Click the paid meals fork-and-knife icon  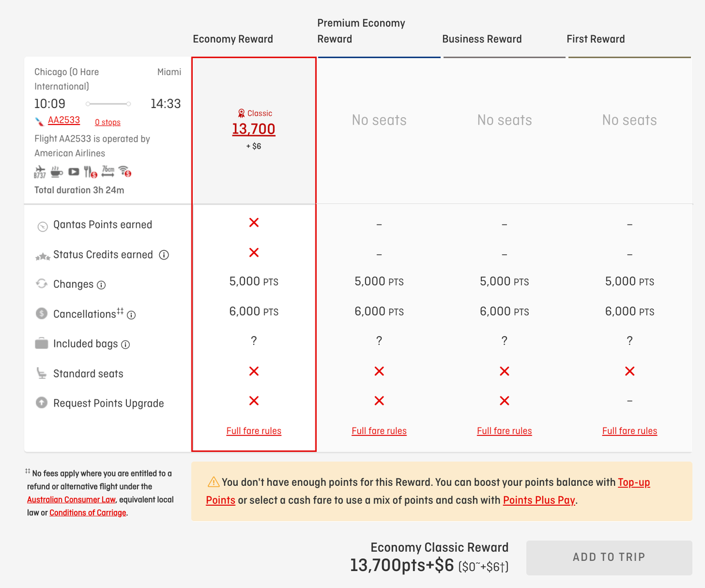pyautogui.click(x=90, y=172)
